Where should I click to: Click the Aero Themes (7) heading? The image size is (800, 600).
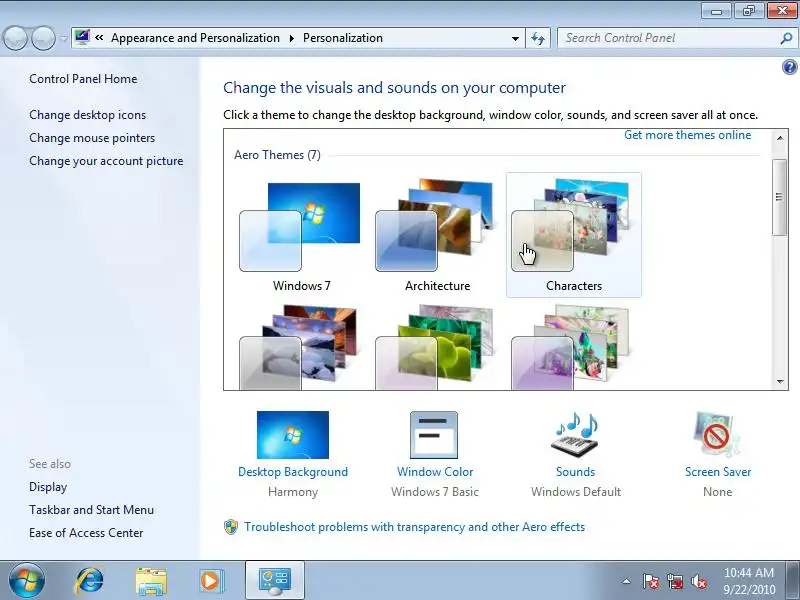277,155
